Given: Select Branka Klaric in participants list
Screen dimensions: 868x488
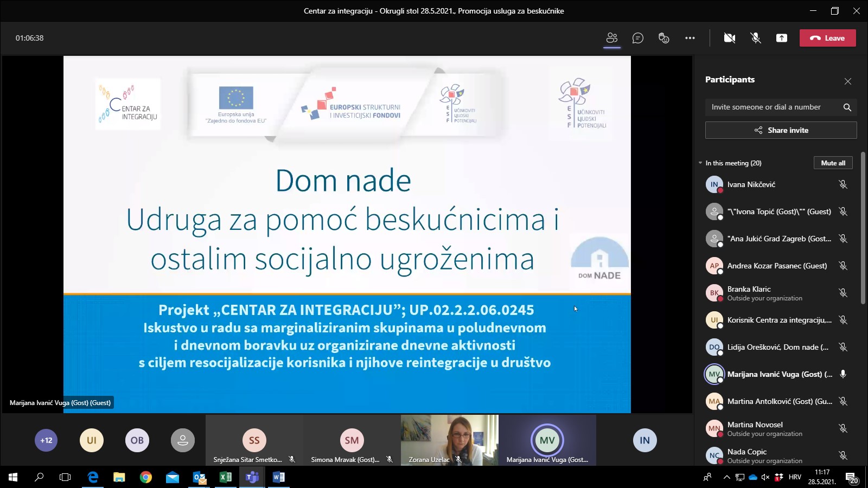Looking at the screenshot, I should (765, 293).
